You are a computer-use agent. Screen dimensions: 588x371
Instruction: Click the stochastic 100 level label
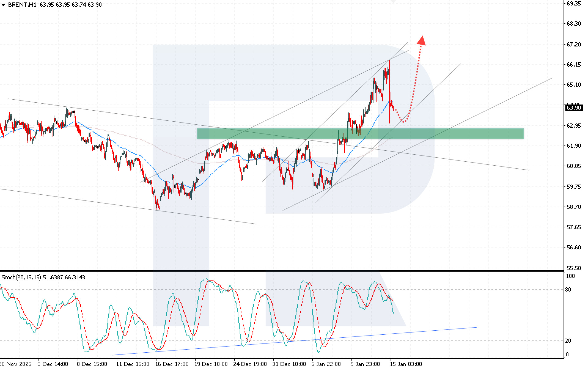(570, 276)
